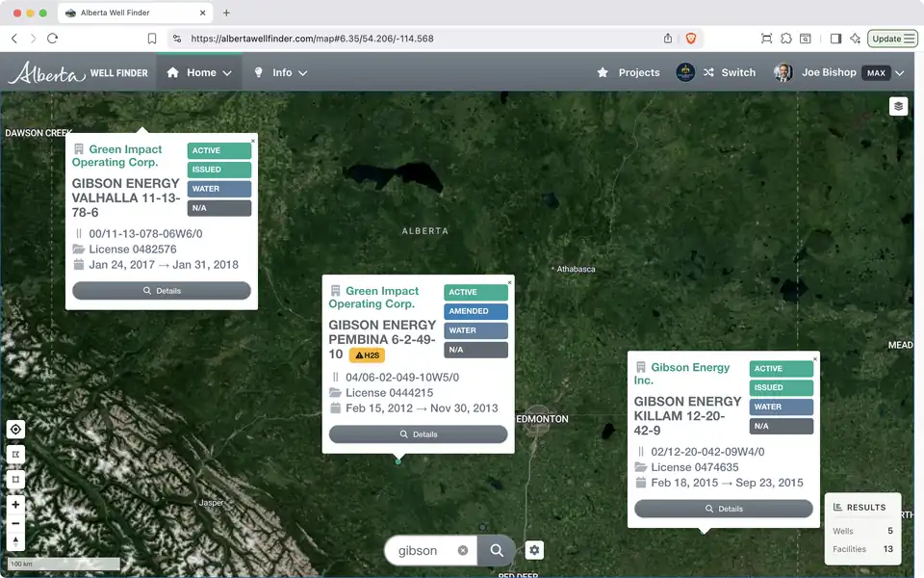Open a new browser tab
This screenshot has height=578, width=924.
[x=226, y=13]
